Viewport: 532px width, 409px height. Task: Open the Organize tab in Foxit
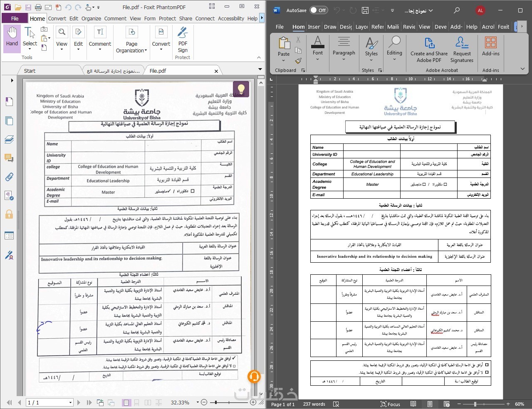click(x=91, y=18)
